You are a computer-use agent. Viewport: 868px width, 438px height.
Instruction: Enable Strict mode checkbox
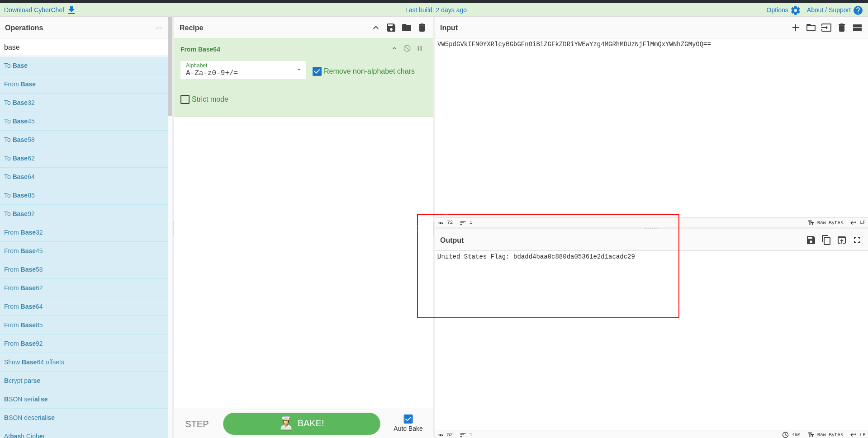pyautogui.click(x=185, y=99)
